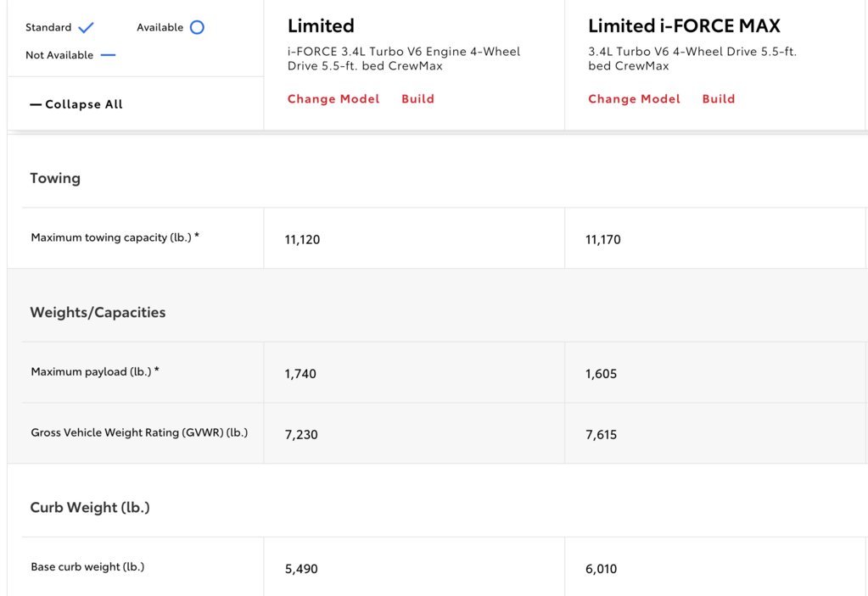
Task: Click the Not Available dash legend icon
Action: [x=108, y=55]
